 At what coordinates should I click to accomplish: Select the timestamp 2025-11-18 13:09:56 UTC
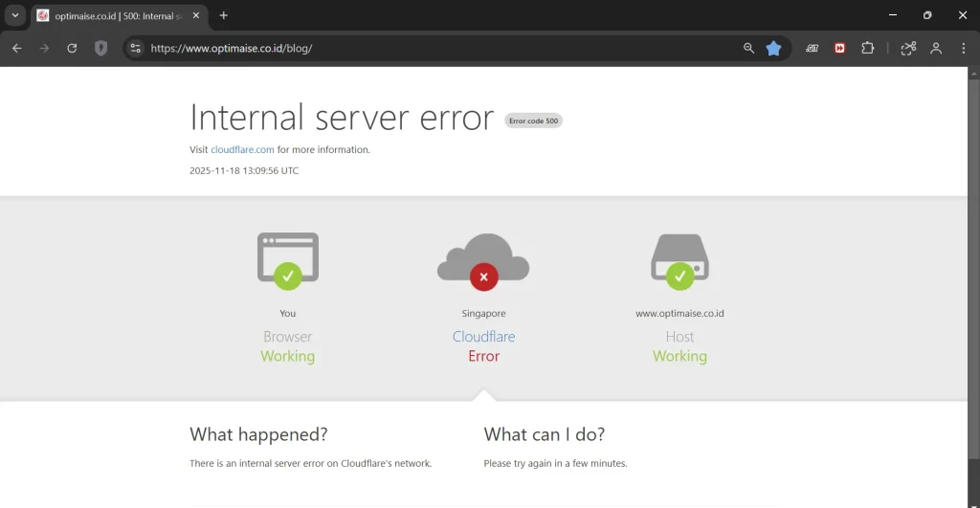pos(244,170)
